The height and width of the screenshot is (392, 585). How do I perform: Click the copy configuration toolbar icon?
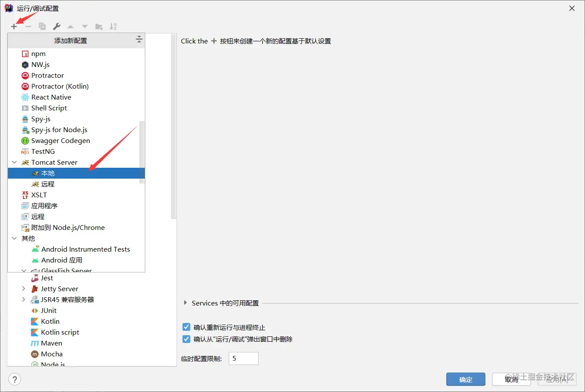pyautogui.click(x=42, y=27)
